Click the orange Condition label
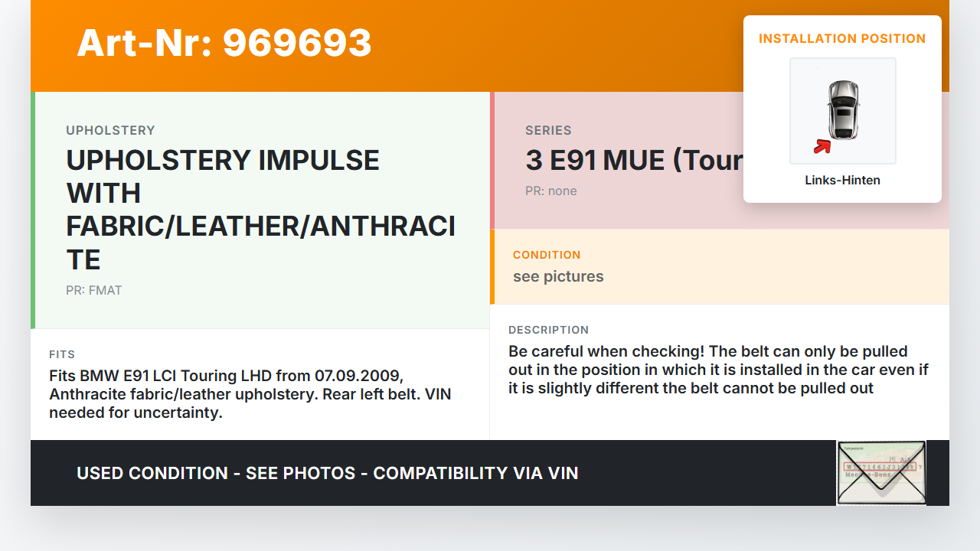980x551 pixels. pos(547,255)
